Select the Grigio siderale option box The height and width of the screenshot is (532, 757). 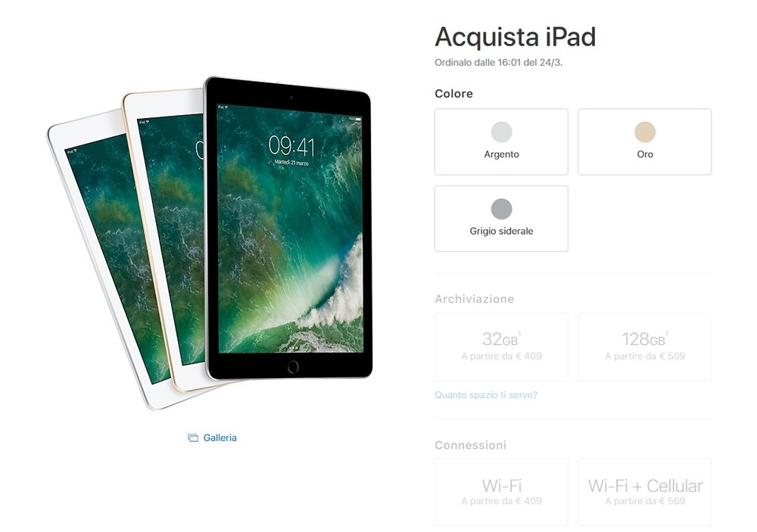point(501,219)
